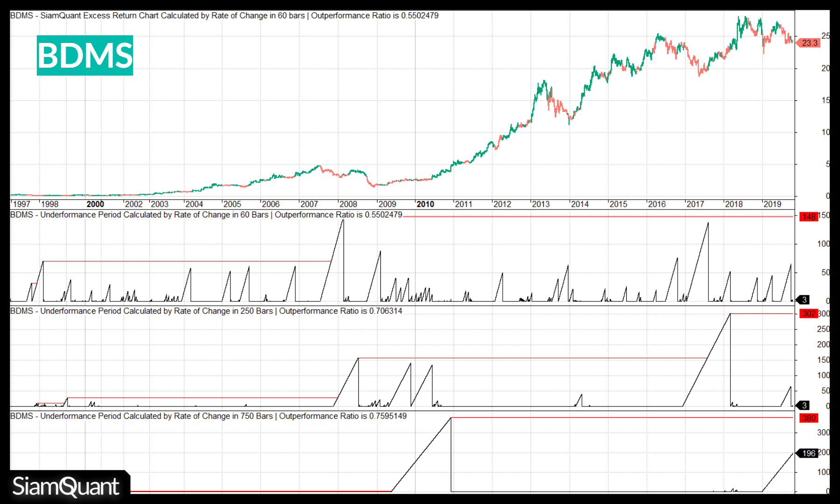Select the 1997 year label on axis

21,204
